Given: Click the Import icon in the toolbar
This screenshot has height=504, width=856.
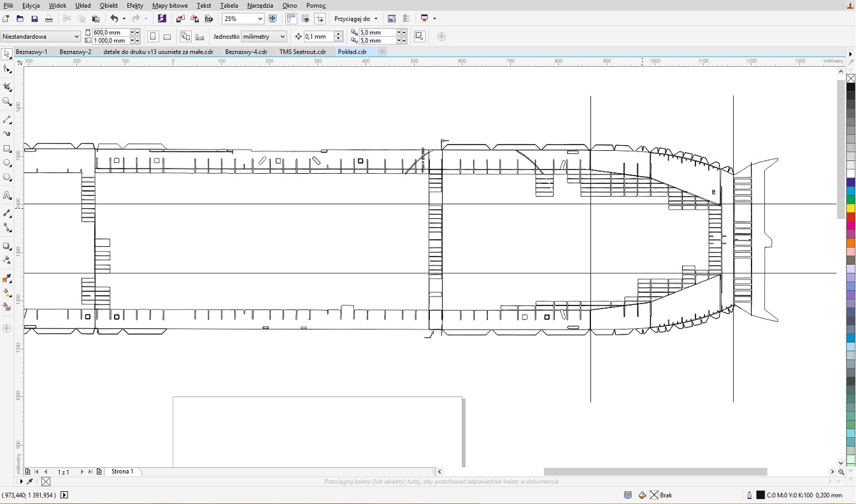Looking at the screenshot, I should [181, 19].
